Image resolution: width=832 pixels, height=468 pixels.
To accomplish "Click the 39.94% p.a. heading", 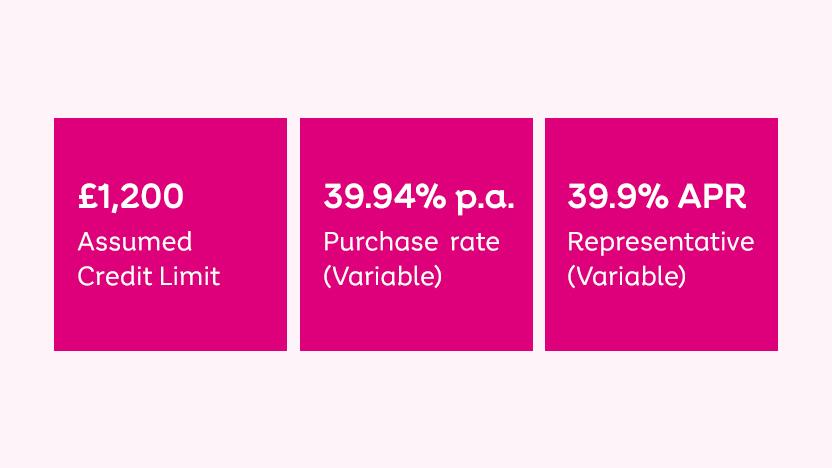I will pyautogui.click(x=419, y=197).
